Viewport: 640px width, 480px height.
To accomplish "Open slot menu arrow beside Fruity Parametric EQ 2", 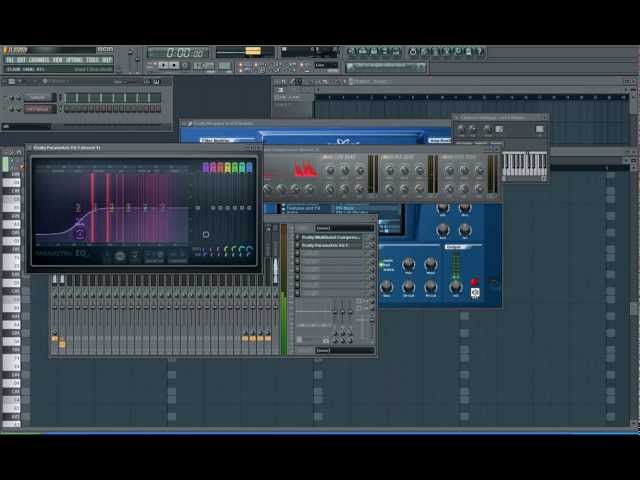I will click(x=297, y=245).
